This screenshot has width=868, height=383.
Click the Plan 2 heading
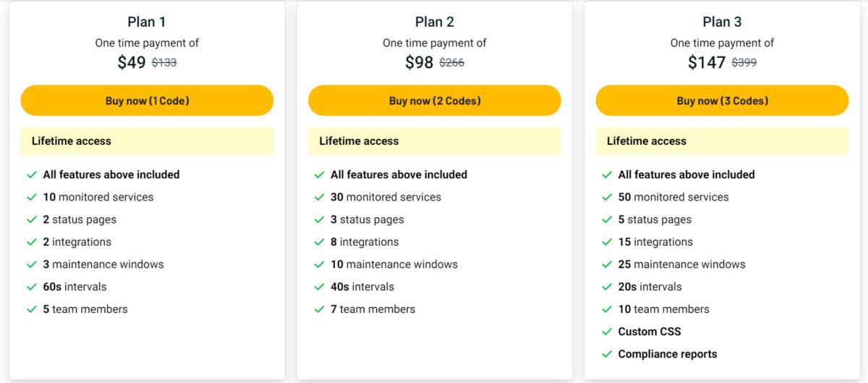click(x=435, y=22)
